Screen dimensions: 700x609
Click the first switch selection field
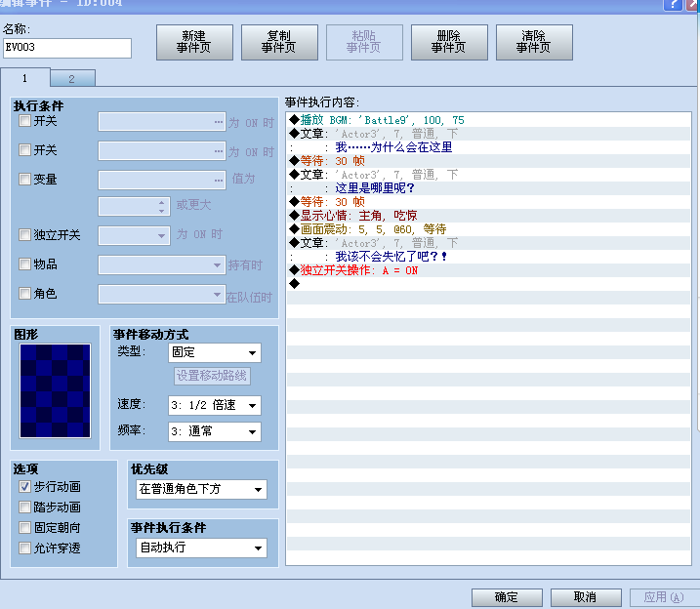coord(162,122)
